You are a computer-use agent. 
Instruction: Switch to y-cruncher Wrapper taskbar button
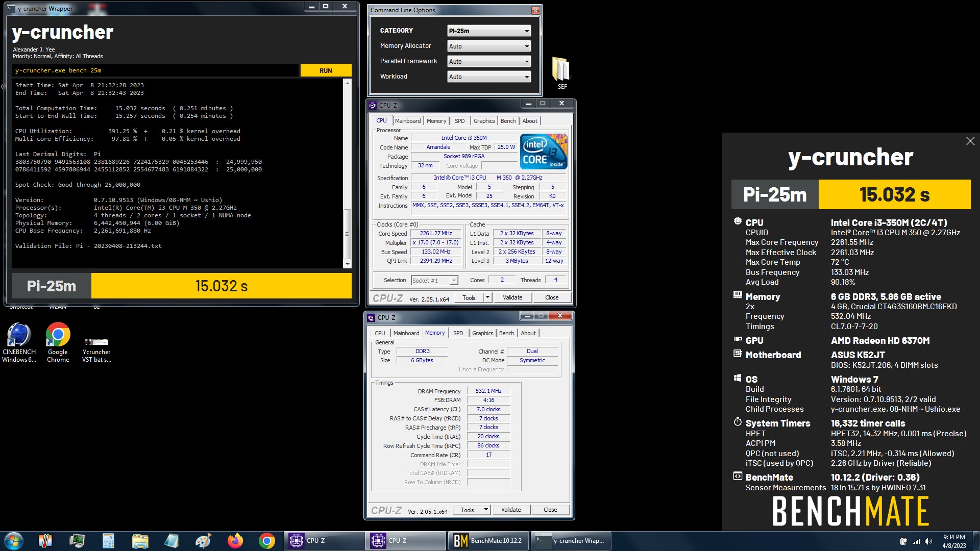(571, 541)
